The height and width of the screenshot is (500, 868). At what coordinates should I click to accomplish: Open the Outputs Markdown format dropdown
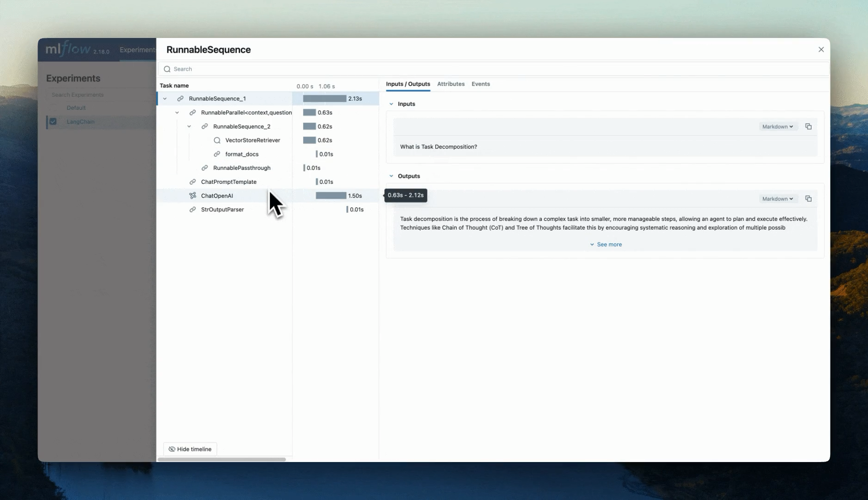point(778,199)
